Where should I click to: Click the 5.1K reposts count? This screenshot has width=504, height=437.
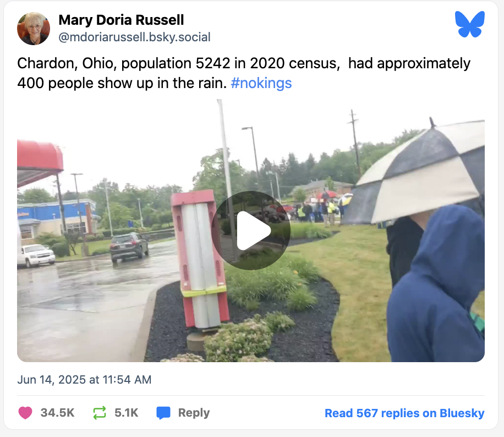click(127, 413)
